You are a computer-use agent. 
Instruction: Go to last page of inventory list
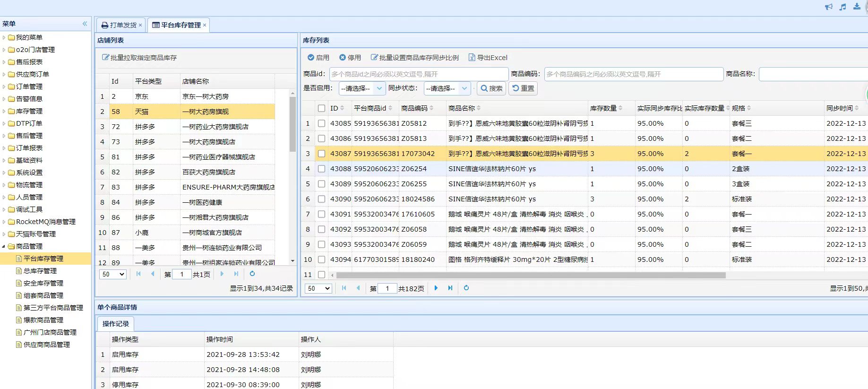point(450,288)
